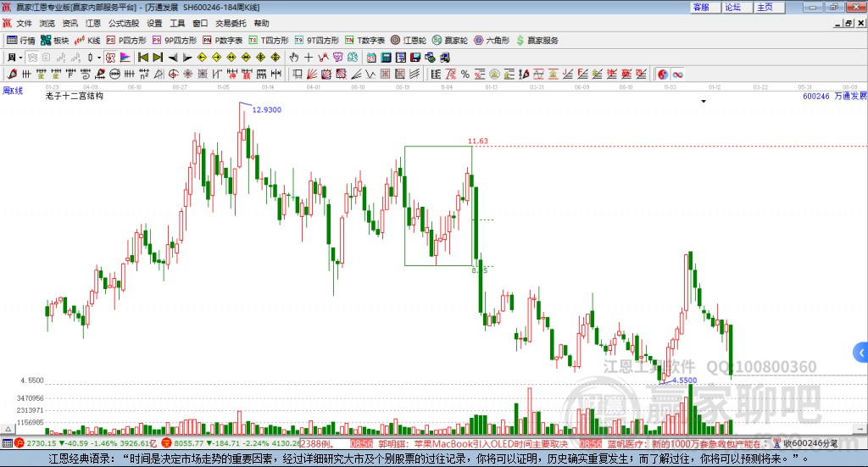Click the 老子十二宫结构 label
868x467 pixels.
click(75, 96)
